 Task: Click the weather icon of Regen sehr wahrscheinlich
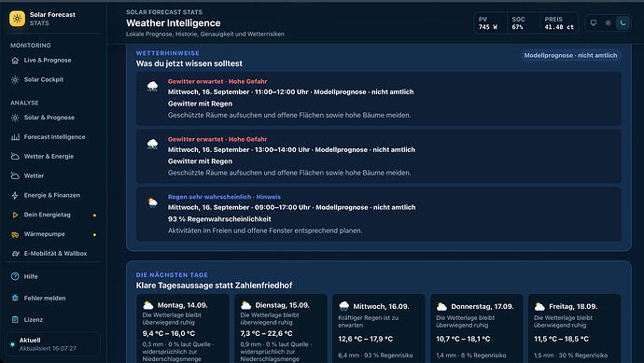[x=152, y=202]
